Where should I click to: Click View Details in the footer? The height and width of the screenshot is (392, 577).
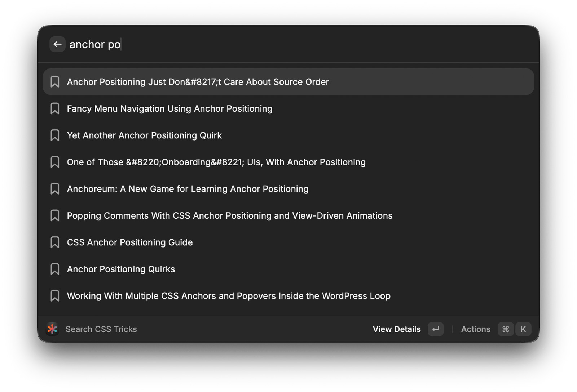pyautogui.click(x=396, y=329)
